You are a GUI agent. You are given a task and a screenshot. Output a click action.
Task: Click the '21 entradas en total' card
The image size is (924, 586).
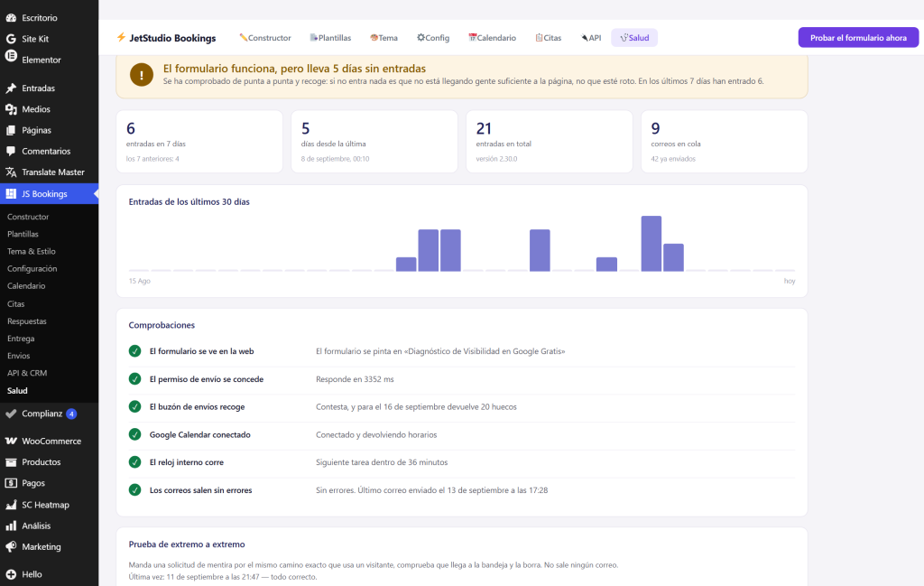550,142
